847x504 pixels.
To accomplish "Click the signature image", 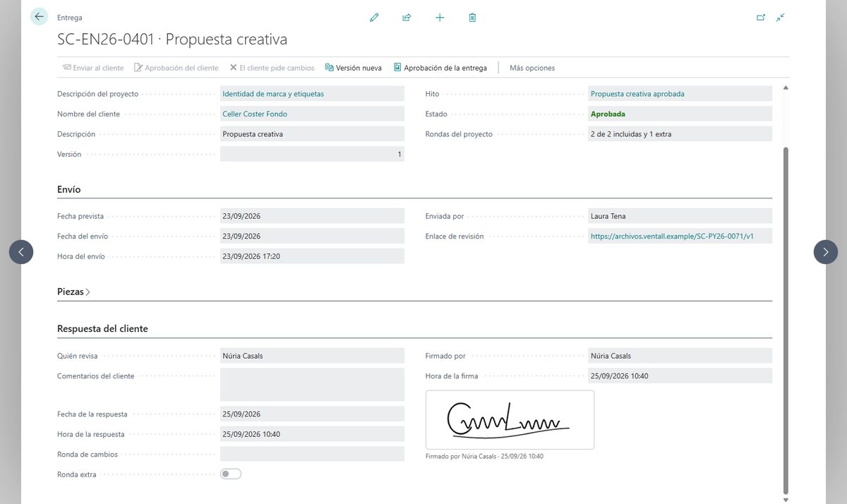I will (x=510, y=420).
